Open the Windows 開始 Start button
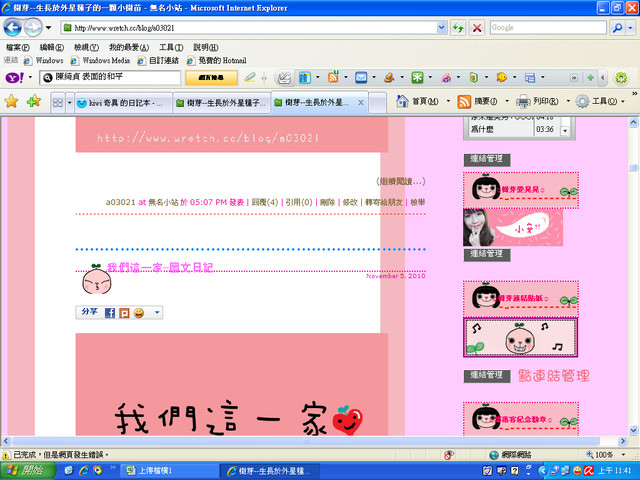This screenshot has height=480, width=640. tap(27, 470)
